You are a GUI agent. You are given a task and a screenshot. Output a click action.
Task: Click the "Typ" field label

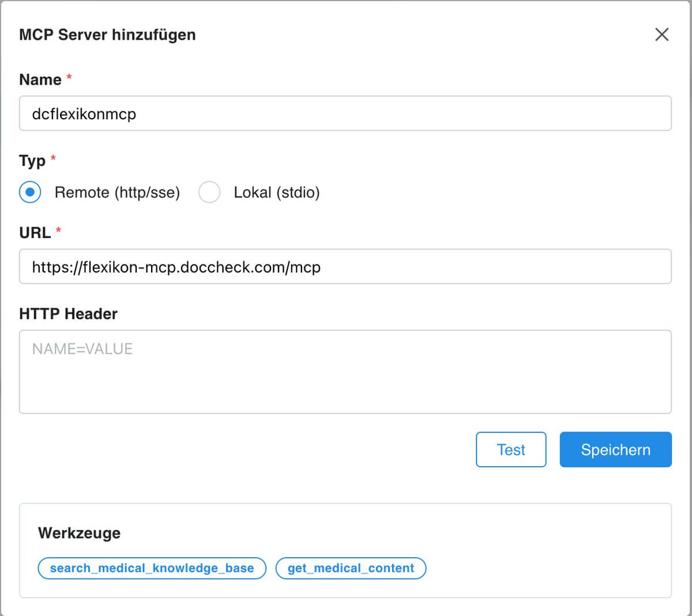(x=32, y=161)
